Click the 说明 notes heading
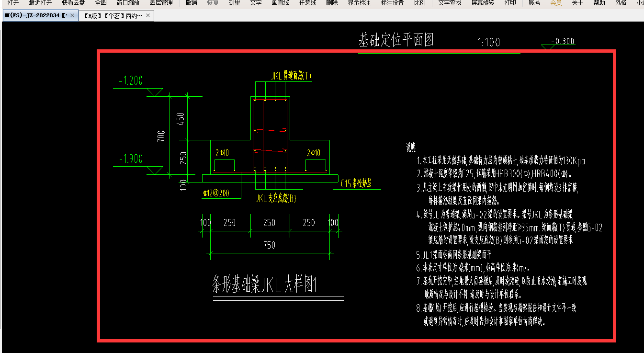644x353 pixels. [411, 148]
